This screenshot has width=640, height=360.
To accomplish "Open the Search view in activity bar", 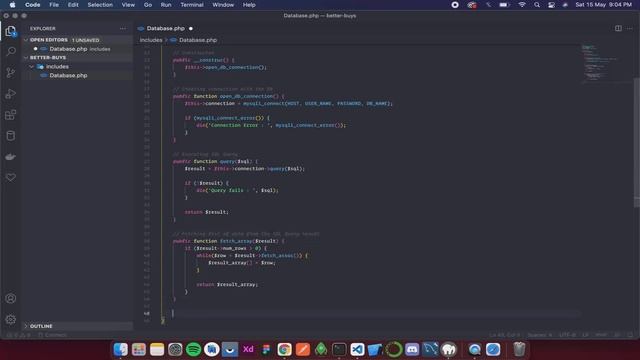I will point(11,51).
